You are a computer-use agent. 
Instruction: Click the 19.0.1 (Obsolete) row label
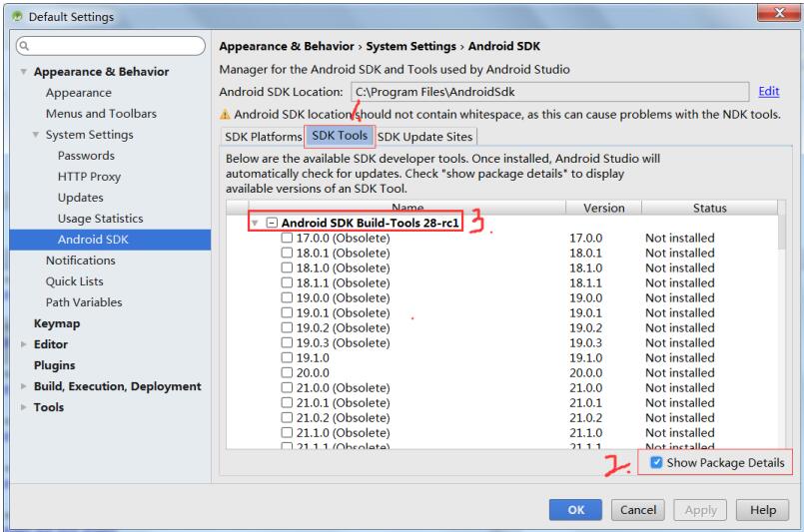point(343,312)
